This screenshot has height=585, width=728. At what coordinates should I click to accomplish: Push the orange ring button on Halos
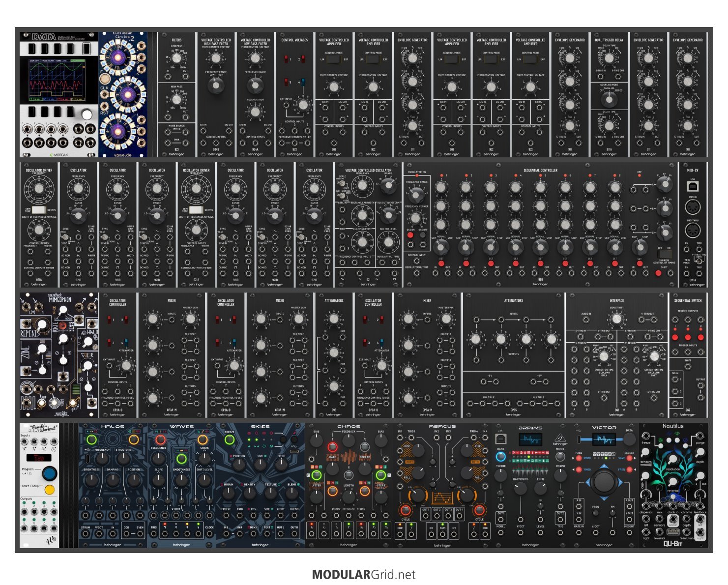click(134, 439)
